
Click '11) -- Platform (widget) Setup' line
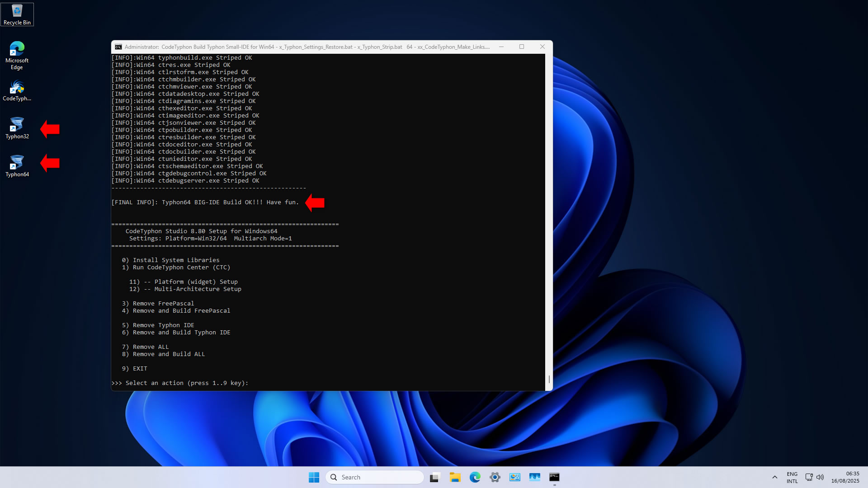(183, 282)
